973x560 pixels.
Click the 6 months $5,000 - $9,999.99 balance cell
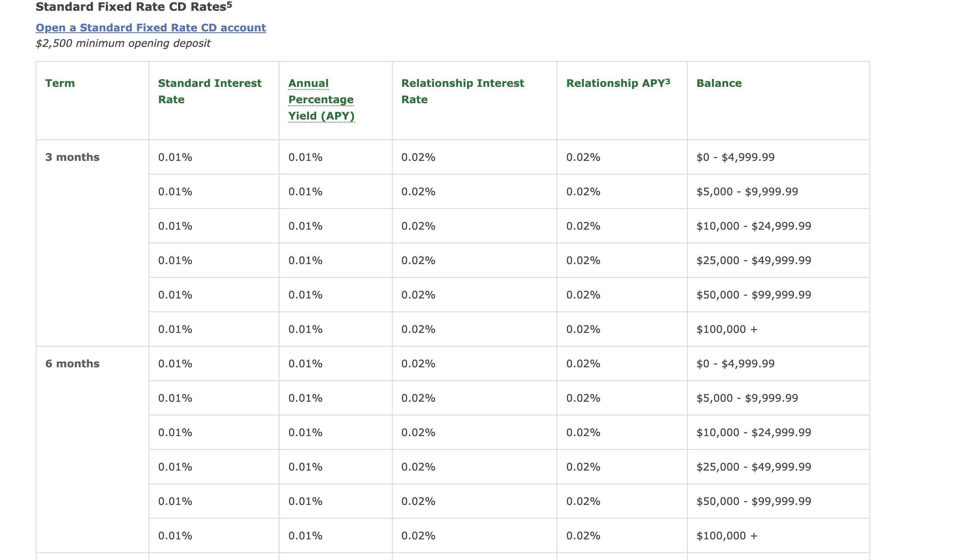[747, 398]
